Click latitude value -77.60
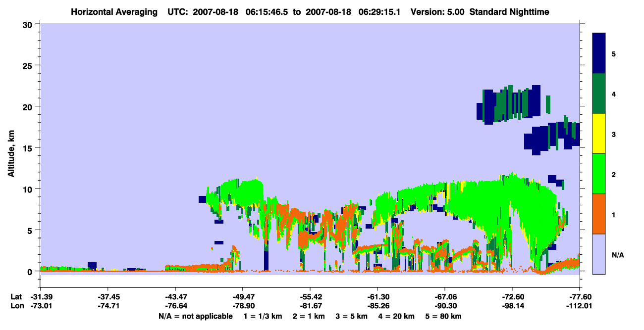Viewport: 644px width, 330px height. point(580,297)
